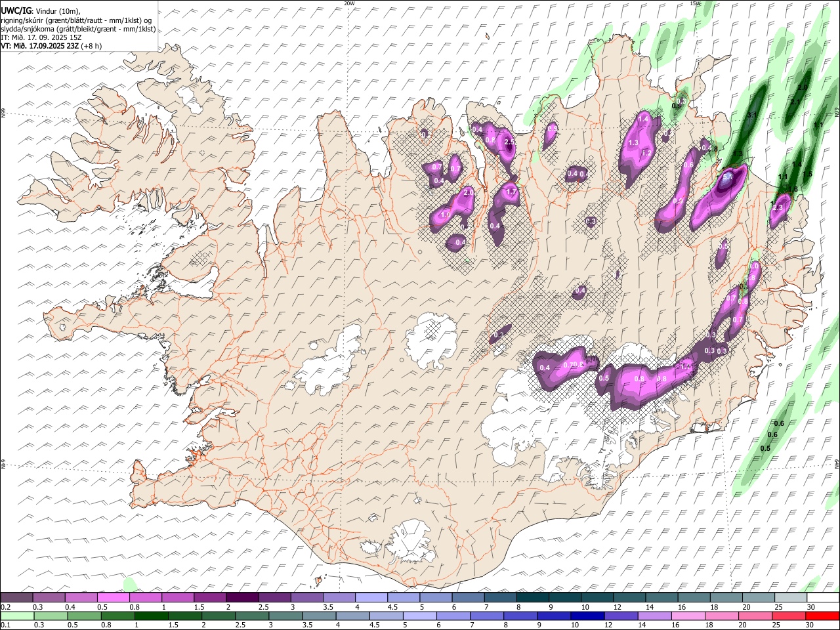Image resolution: width=840 pixels, height=630 pixels.
Task: Click the bright red 30 swatch in lower legend
Action: pyautogui.click(x=822, y=616)
